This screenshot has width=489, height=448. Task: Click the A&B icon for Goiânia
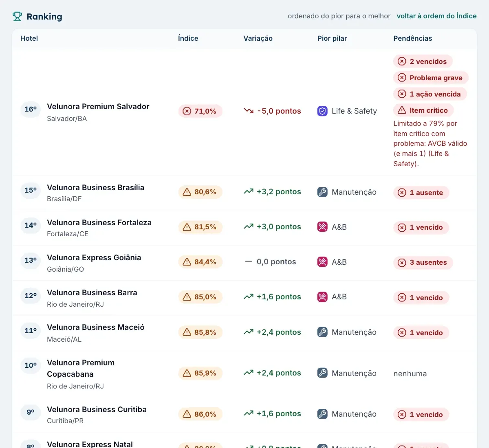322,262
